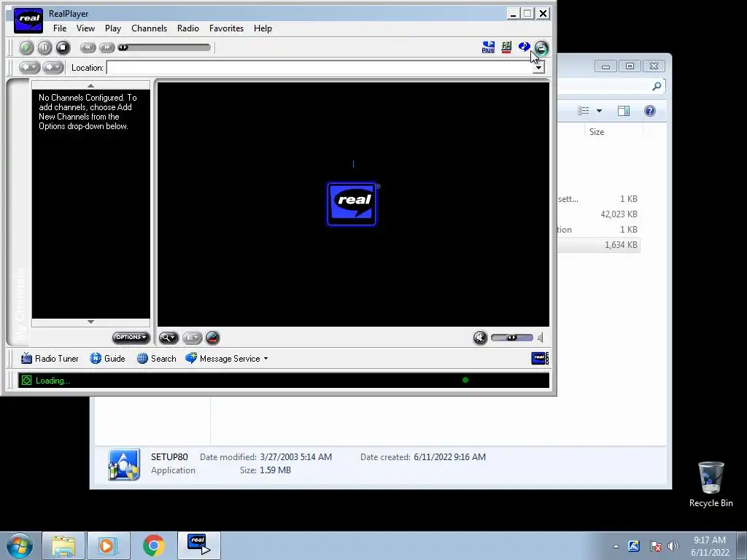Screen dimensions: 747x560
Task: Toggle the preview pane icon in Explorer
Action: click(624, 111)
